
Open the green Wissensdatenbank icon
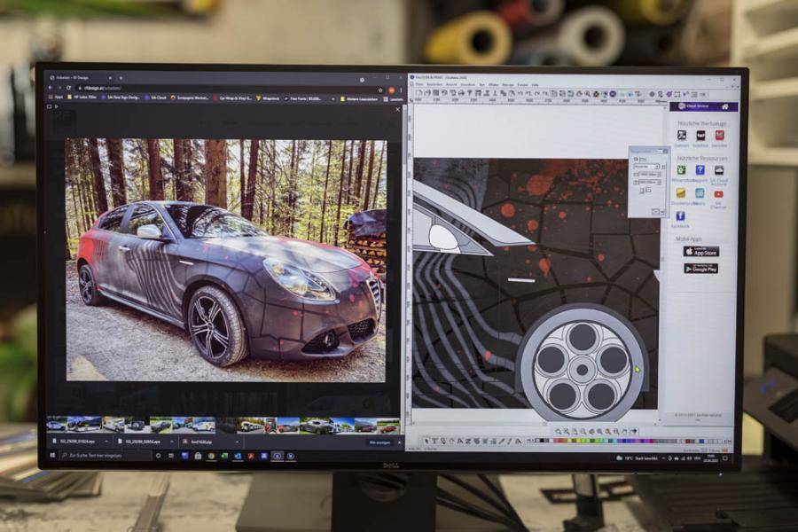pyautogui.click(x=681, y=170)
